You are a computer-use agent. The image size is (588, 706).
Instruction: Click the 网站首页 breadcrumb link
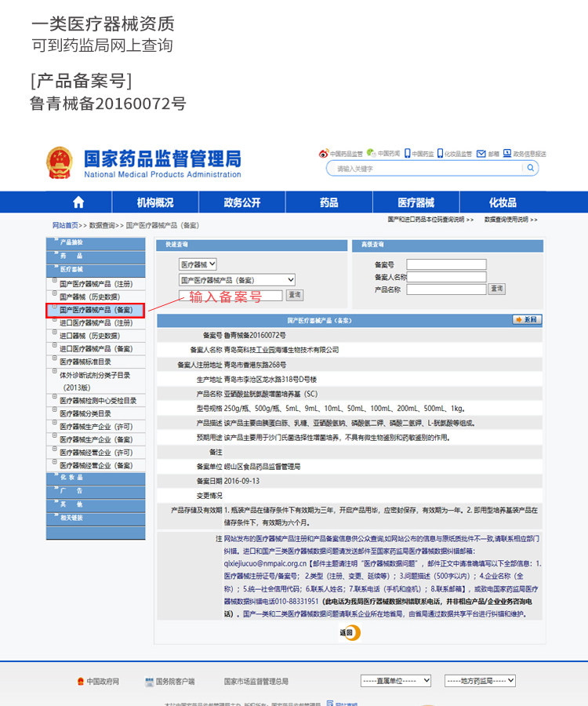click(x=65, y=225)
